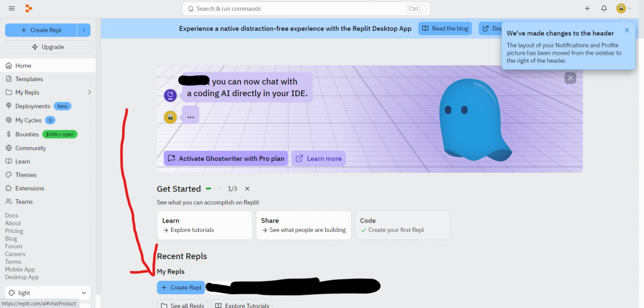Click the Docs footer link
Image resolution: width=644 pixels, height=308 pixels.
tap(11, 216)
